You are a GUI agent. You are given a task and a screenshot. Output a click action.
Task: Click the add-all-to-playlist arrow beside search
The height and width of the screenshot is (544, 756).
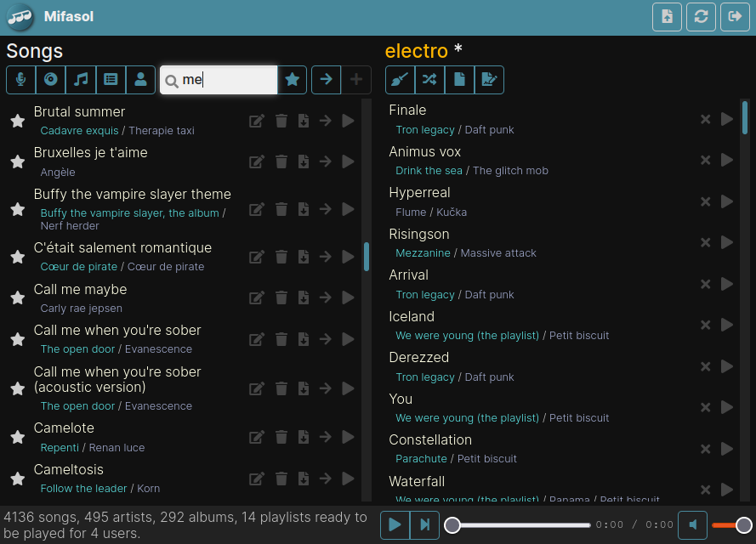point(327,80)
